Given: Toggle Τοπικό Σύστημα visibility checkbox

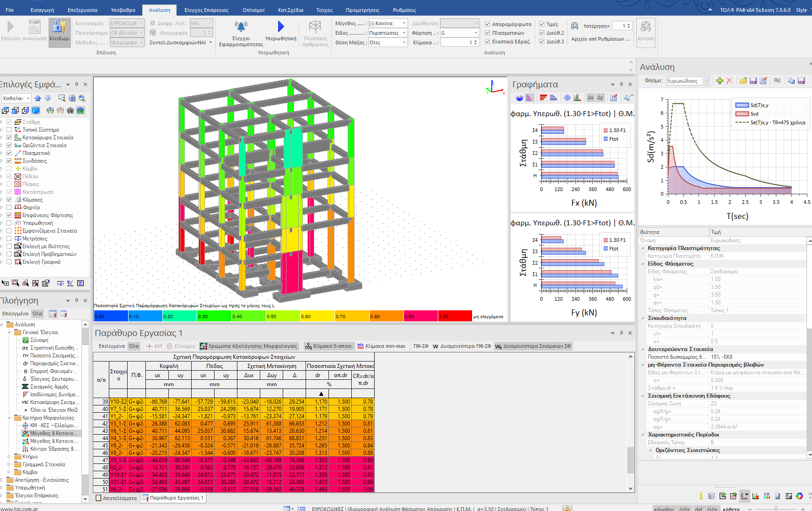Looking at the screenshot, I should click(x=9, y=130).
